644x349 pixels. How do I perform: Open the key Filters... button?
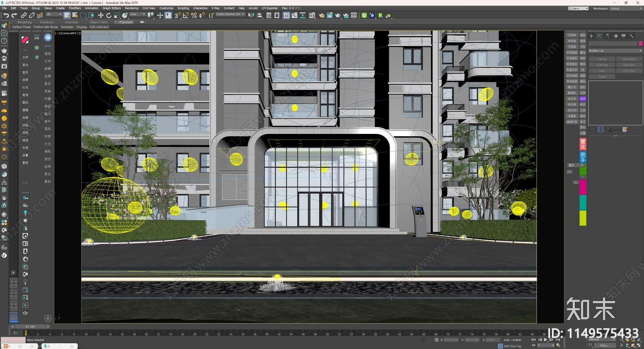pos(605,345)
